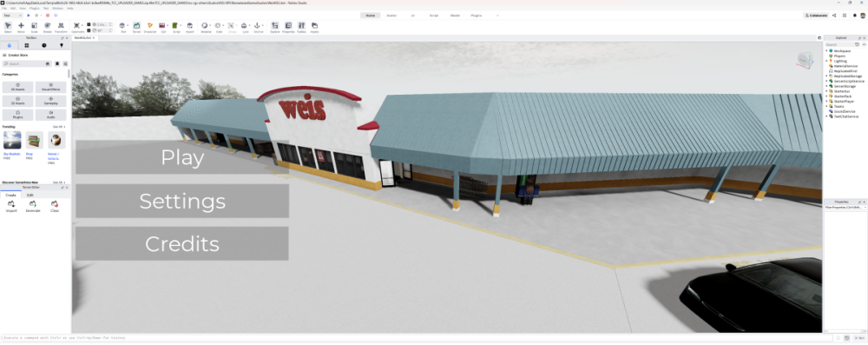Select the Sky-Realistic trending thumbnail
The width and height of the screenshot is (868, 345).
pos(12,140)
